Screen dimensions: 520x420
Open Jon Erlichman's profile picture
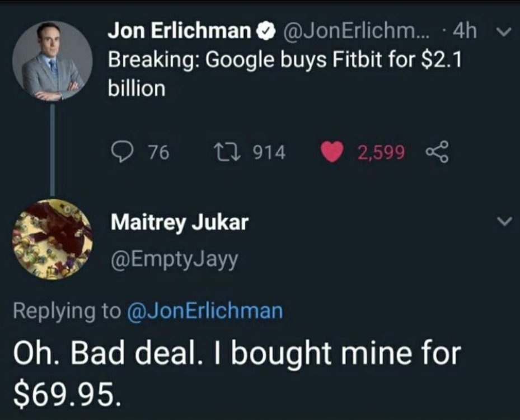[53, 60]
